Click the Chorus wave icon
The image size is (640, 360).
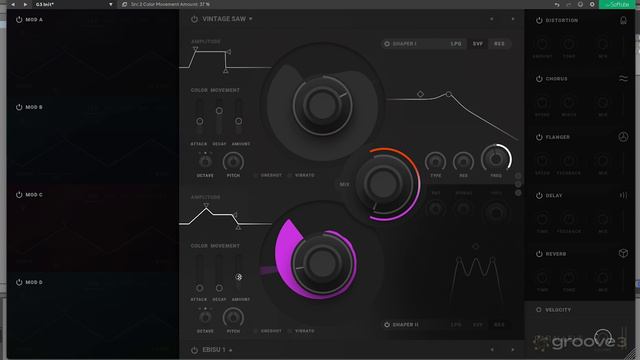point(623,78)
